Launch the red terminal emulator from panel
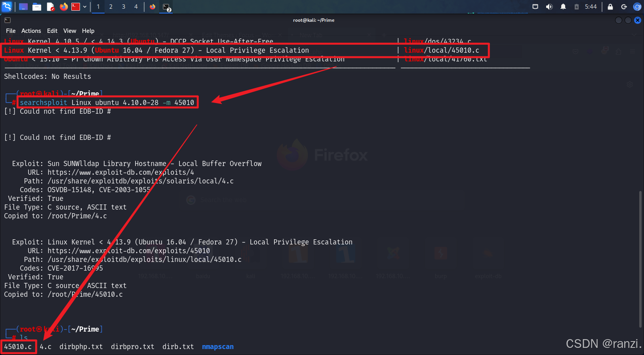 76,7
